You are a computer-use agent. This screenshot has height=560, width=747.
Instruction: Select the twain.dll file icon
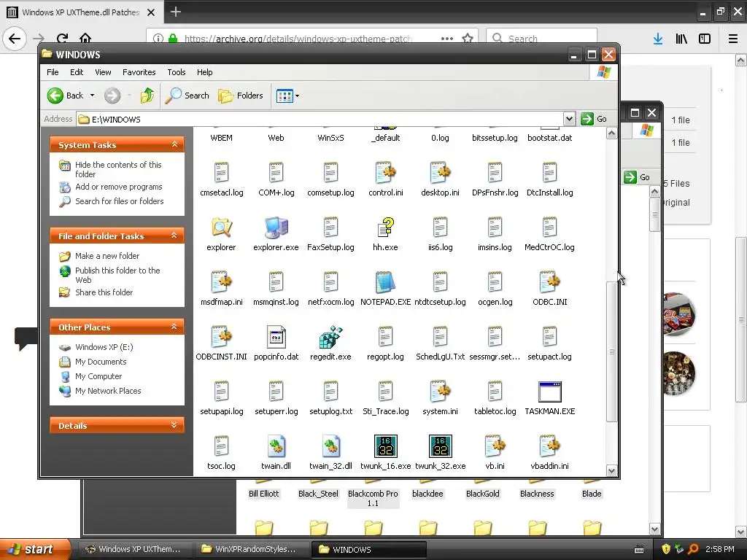pyautogui.click(x=276, y=447)
